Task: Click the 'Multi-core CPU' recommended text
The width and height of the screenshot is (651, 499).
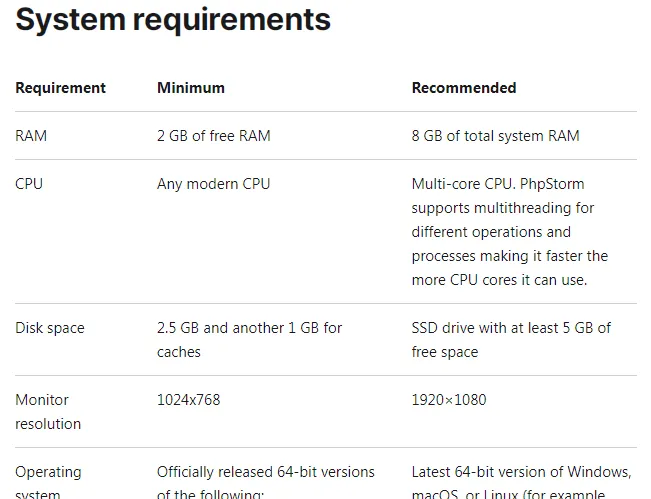Action: pyautogui.click(x=462, y=184)
